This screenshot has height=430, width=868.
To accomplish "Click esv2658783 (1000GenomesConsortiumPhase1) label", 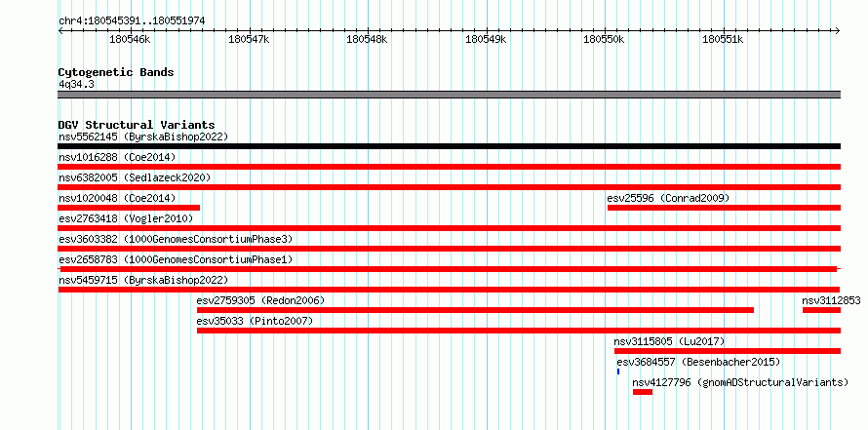I will [176, 259].
